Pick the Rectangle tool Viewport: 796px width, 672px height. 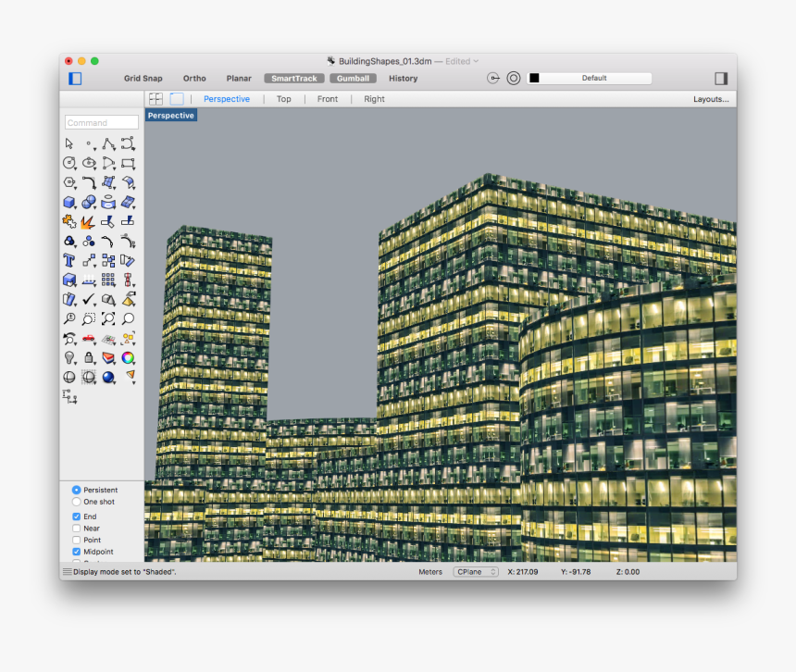coord(128,163)
